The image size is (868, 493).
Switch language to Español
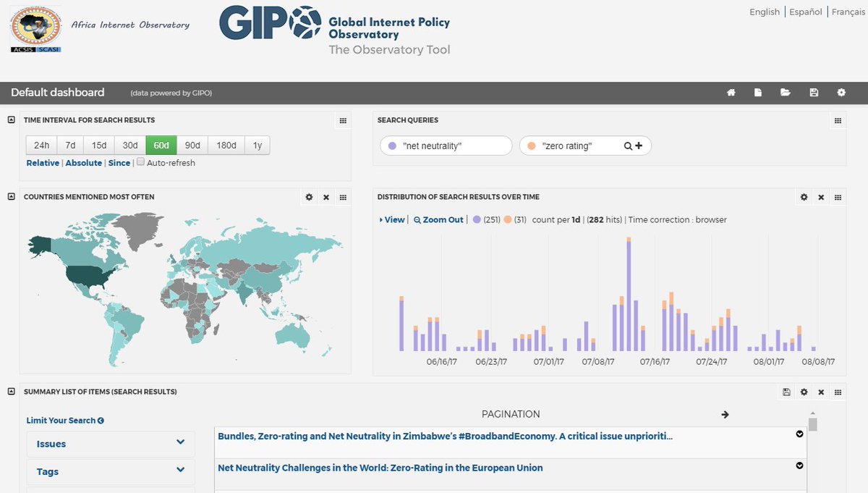point(806,12)
